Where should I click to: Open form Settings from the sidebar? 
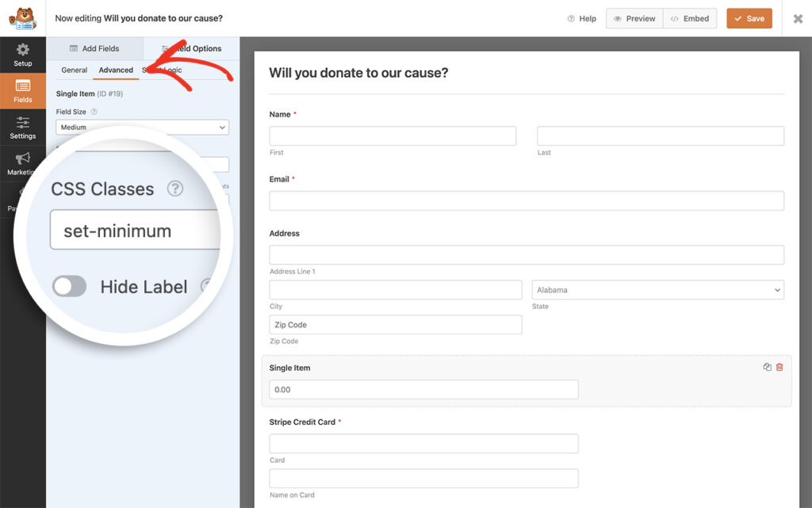point(23,128)
